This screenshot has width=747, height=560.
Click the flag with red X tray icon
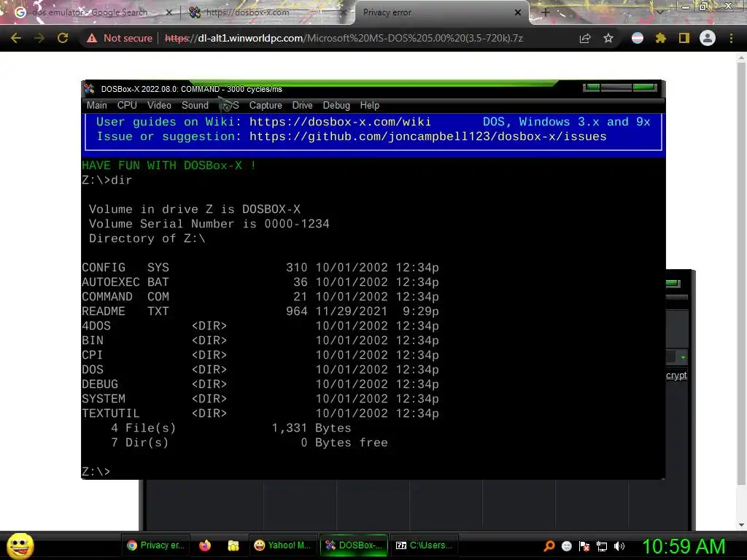click(x=584, y=546)
